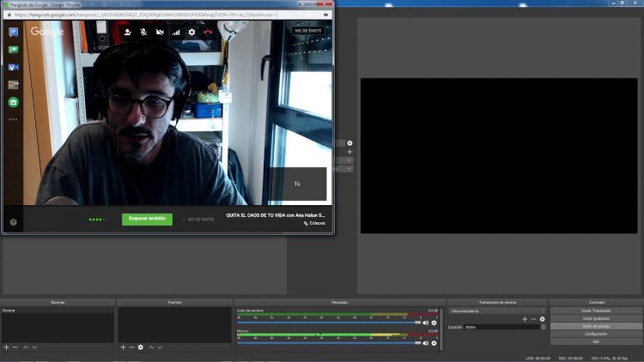Toggle the camera off icon in Hangouts
The width and height of the screenshot is (644, 362).
(160, 32)
